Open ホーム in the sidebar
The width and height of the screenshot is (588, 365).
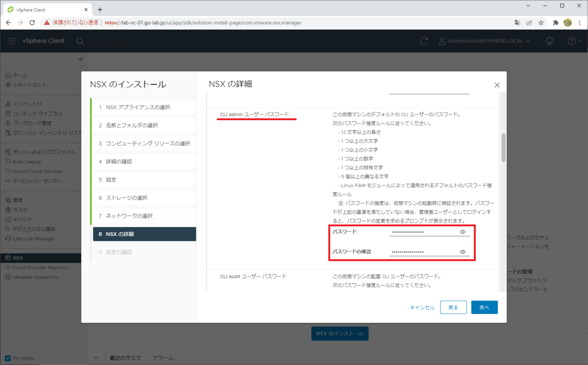coord(17,75)
